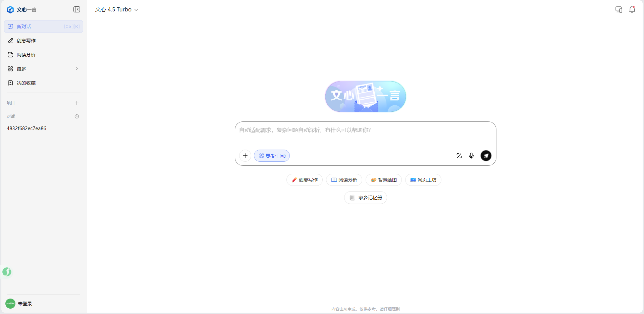Expand the 更多 menu in sidebar

(44, 69)
